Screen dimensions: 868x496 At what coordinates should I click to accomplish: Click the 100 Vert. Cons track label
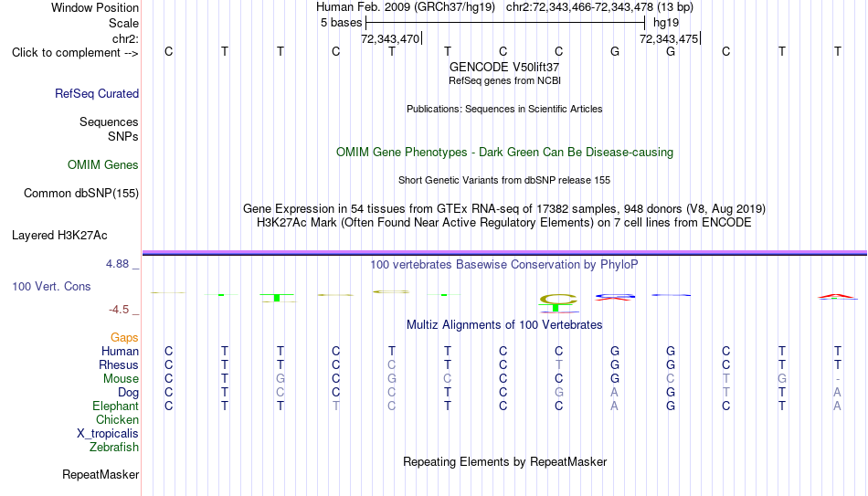point(51,286)
